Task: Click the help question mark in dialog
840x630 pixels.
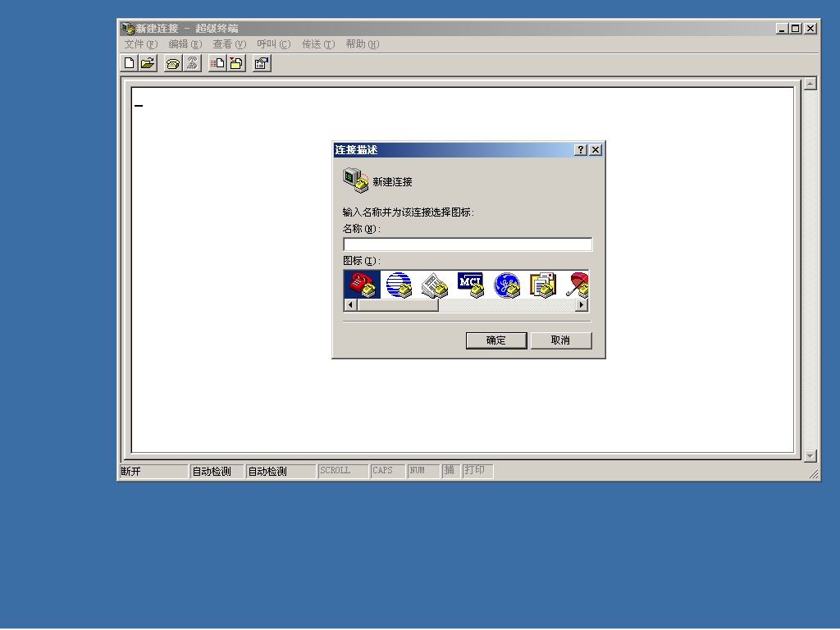Action: click(x=581, y=150)
